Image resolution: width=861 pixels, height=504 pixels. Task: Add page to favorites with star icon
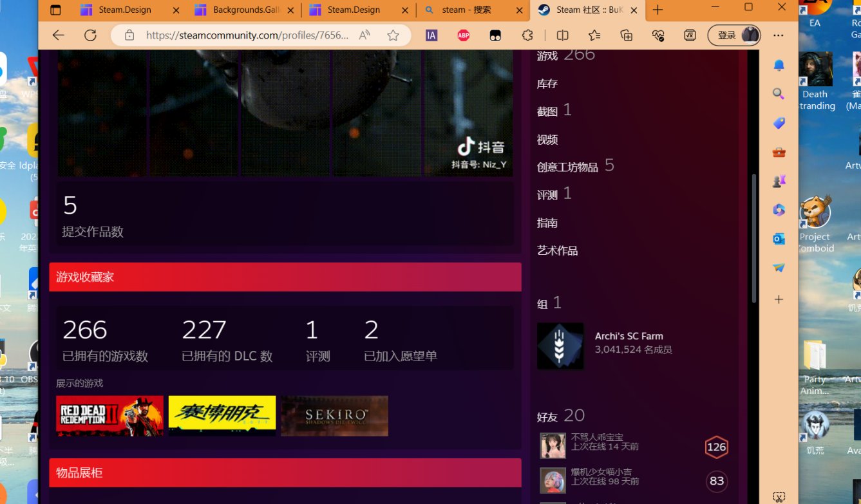tap(393, 35)
